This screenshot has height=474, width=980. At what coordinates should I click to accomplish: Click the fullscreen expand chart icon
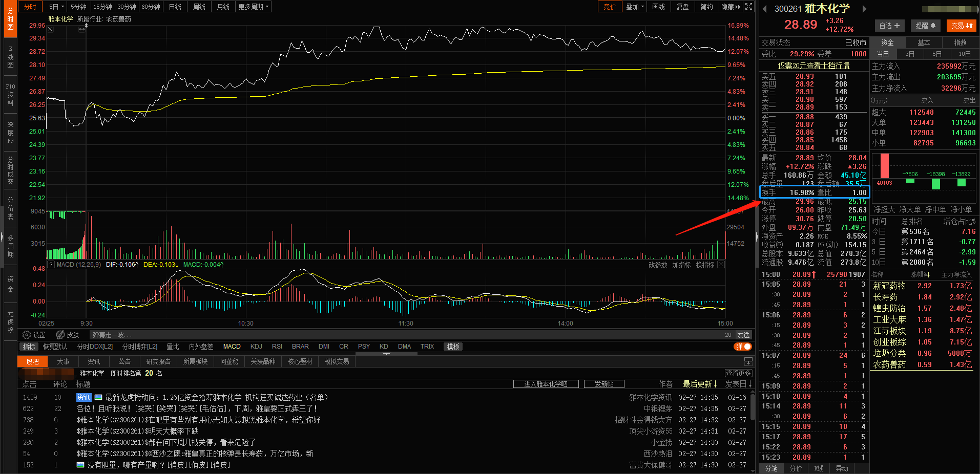click(748, 7)
